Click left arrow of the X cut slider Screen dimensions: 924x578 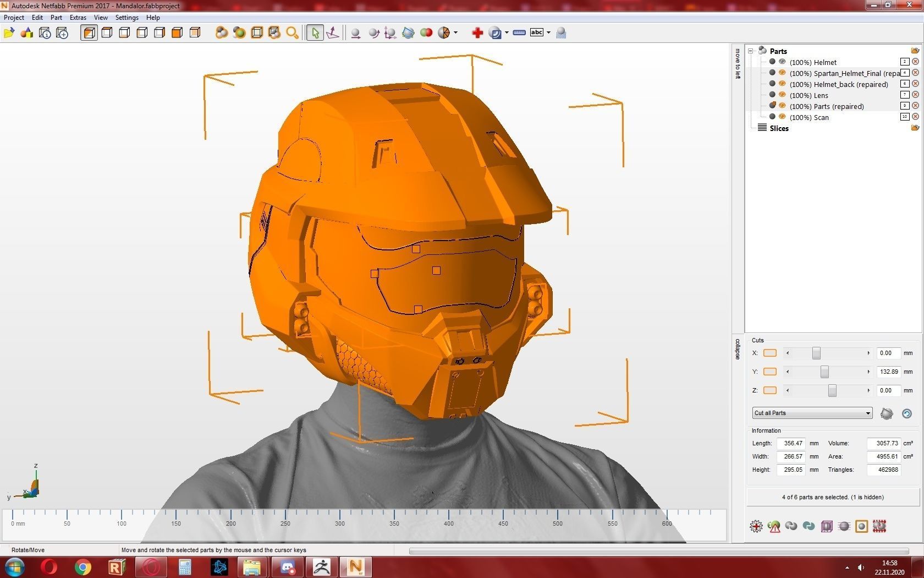[788, 353]
